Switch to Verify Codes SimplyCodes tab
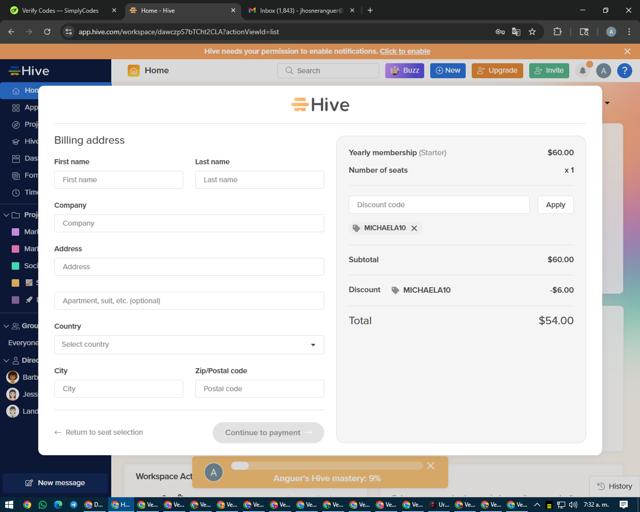 60,11
